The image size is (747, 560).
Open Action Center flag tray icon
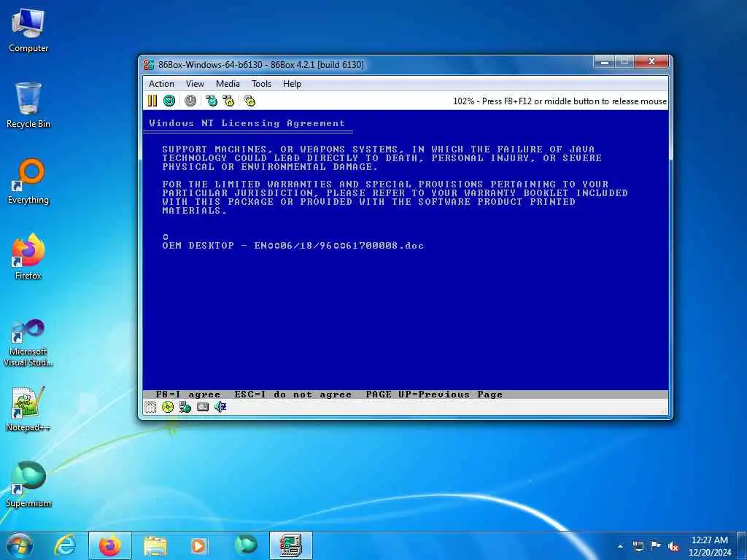(656, 546)
